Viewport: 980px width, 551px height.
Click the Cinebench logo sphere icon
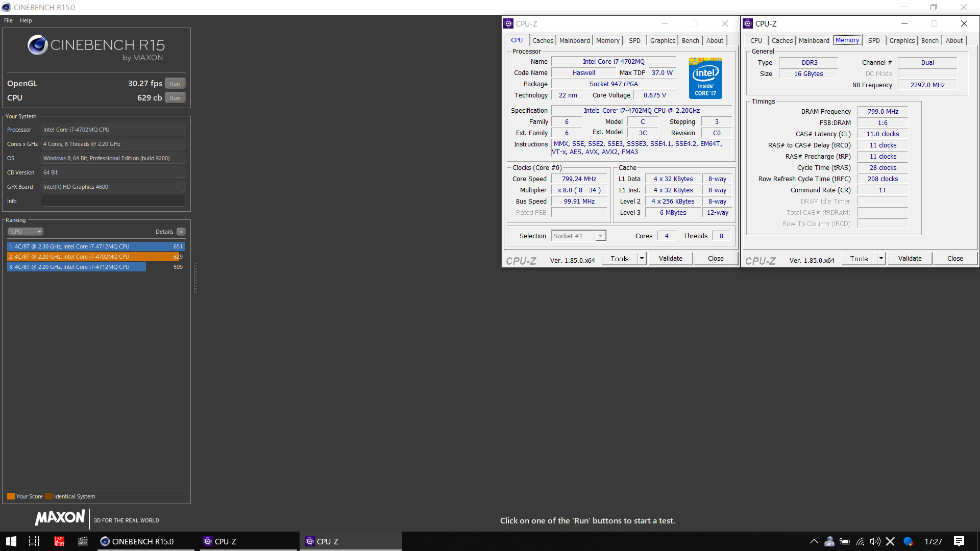tap(38, 45)
